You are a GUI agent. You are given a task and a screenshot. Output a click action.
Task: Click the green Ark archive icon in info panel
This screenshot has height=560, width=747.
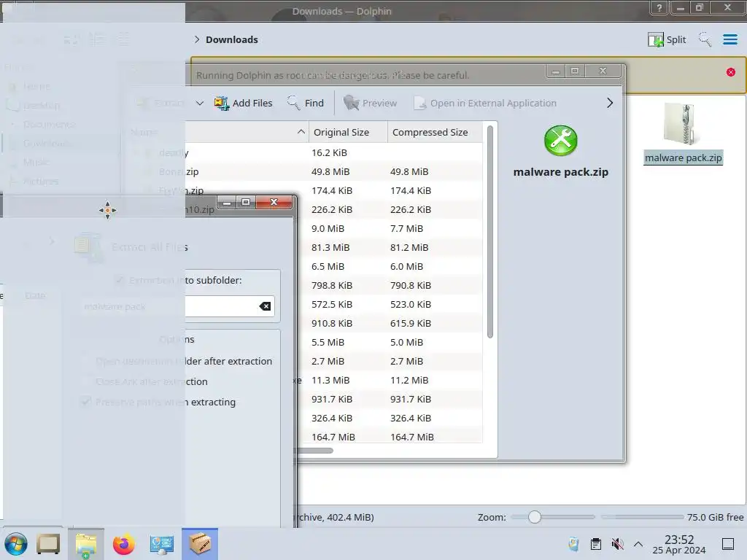pos(561,141)
